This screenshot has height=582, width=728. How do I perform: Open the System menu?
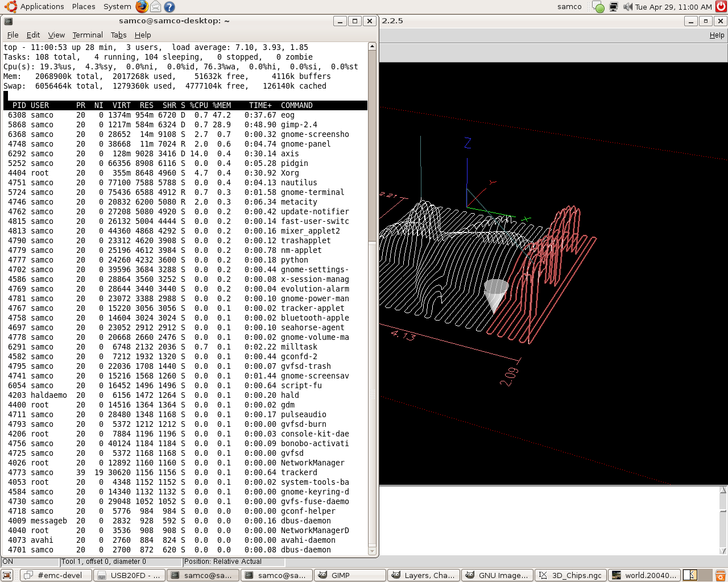(x=117, y=7)
